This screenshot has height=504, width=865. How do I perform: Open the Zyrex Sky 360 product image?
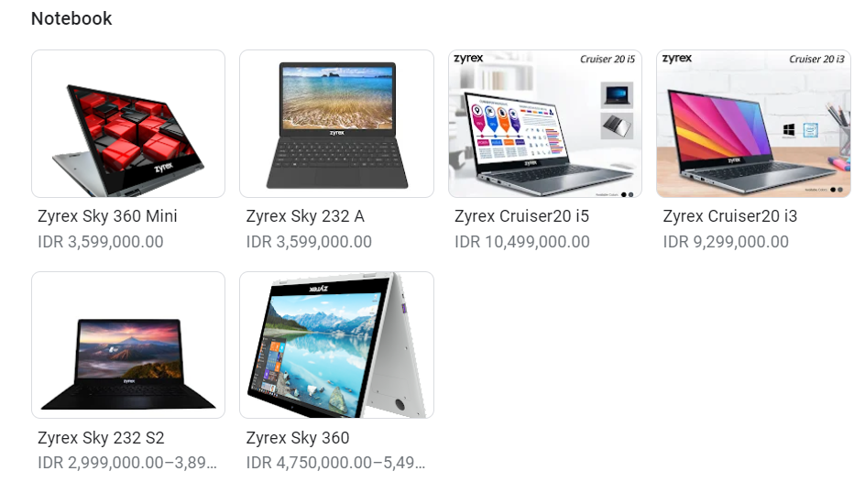point(336,345)
